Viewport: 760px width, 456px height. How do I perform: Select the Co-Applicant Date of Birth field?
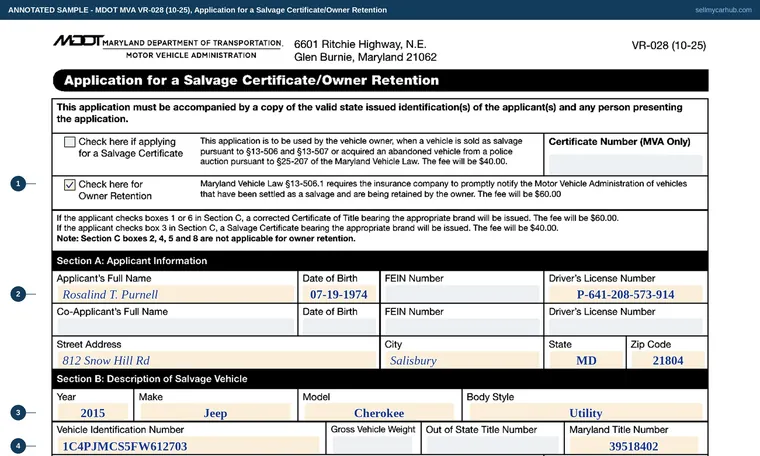tap(339, 327)
